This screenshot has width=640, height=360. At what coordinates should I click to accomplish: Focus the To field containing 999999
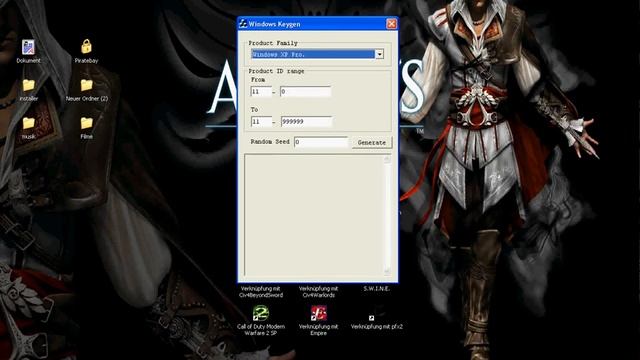[x=306, y=121]
